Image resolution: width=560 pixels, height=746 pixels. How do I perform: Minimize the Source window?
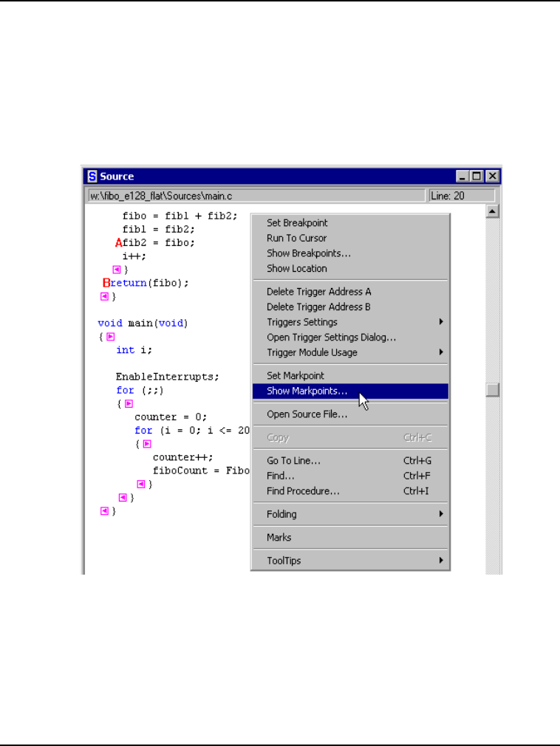(x=462, y=177)
